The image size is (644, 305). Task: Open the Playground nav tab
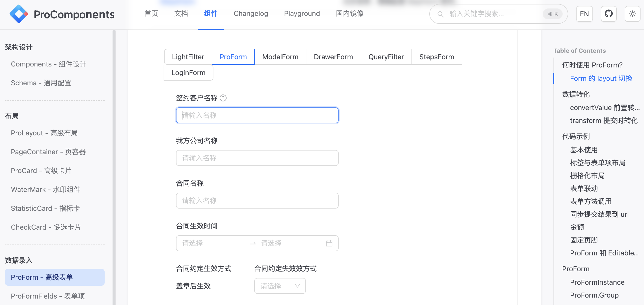(302, 13)
